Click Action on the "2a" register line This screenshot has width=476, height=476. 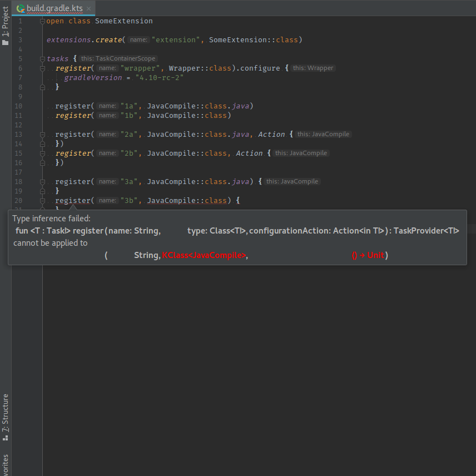[x=272, y=134]
